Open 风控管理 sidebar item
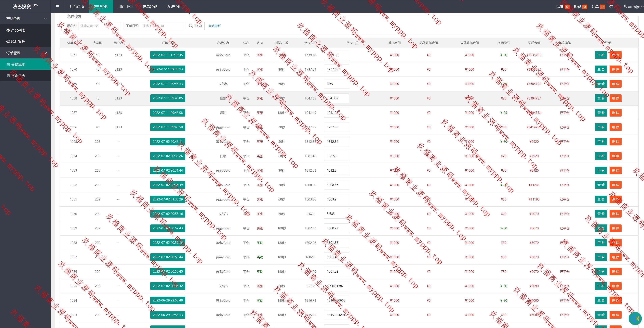644x328 pixels. click(18, 42)
